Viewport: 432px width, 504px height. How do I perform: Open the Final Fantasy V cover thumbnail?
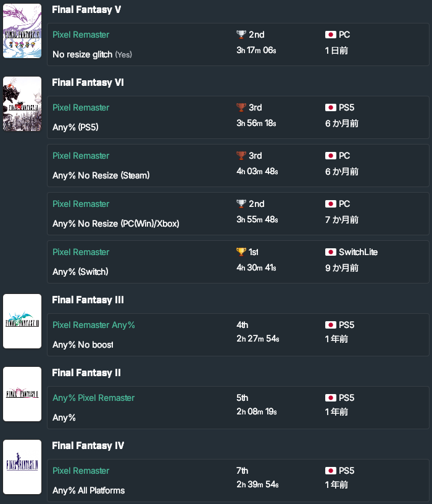[x=22, y=31]
